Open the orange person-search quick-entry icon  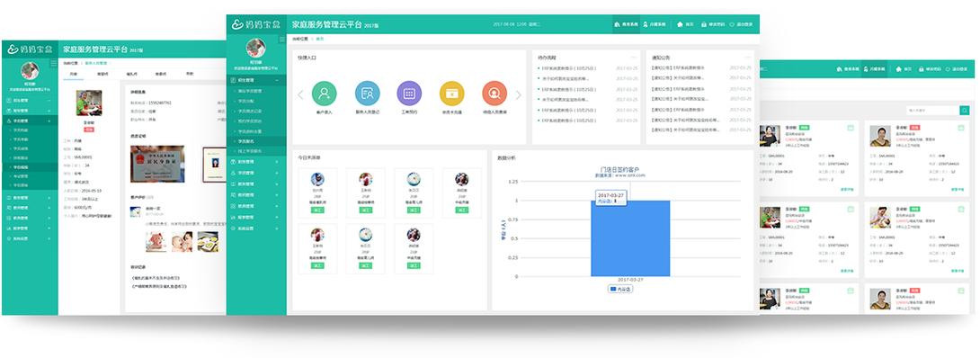[x=494, y=94]
